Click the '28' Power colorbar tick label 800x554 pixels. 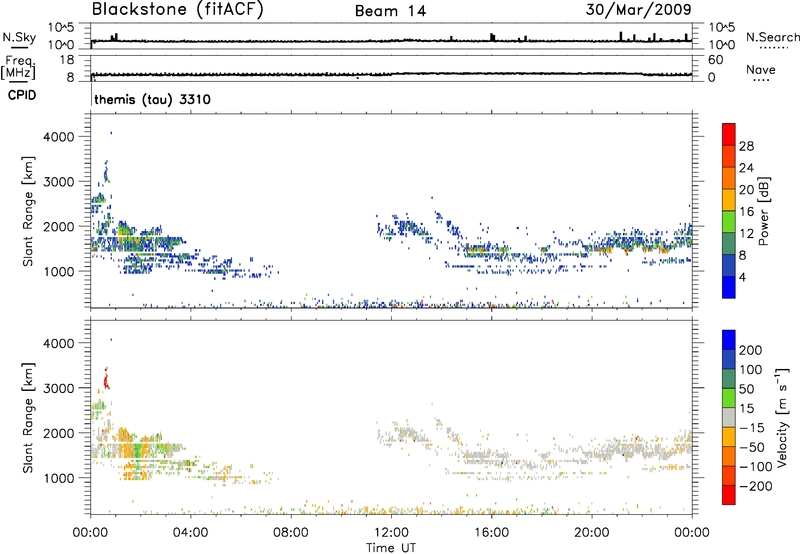pyautogui.click(x=746, y=146)
